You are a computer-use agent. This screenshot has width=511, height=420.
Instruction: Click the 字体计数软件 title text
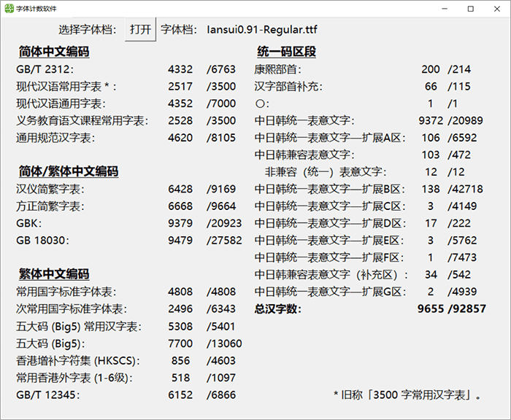(36, 9)
